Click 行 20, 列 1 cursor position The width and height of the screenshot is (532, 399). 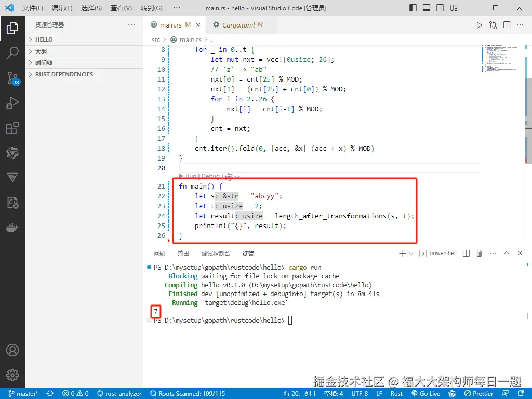[300, 393]
